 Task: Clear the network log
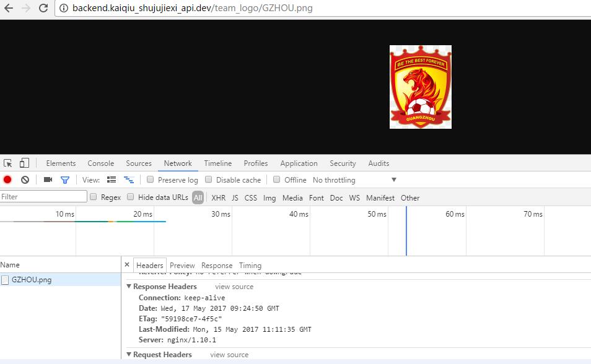click(x=25, y=180)
